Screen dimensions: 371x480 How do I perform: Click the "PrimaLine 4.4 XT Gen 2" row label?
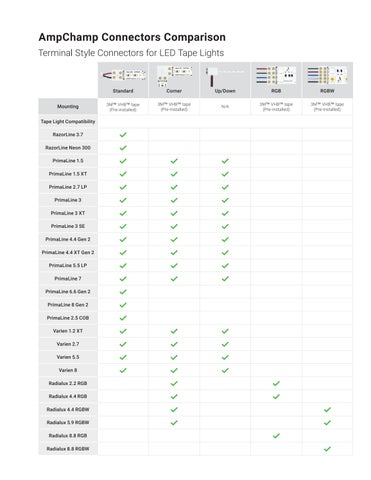click(68, 253)
